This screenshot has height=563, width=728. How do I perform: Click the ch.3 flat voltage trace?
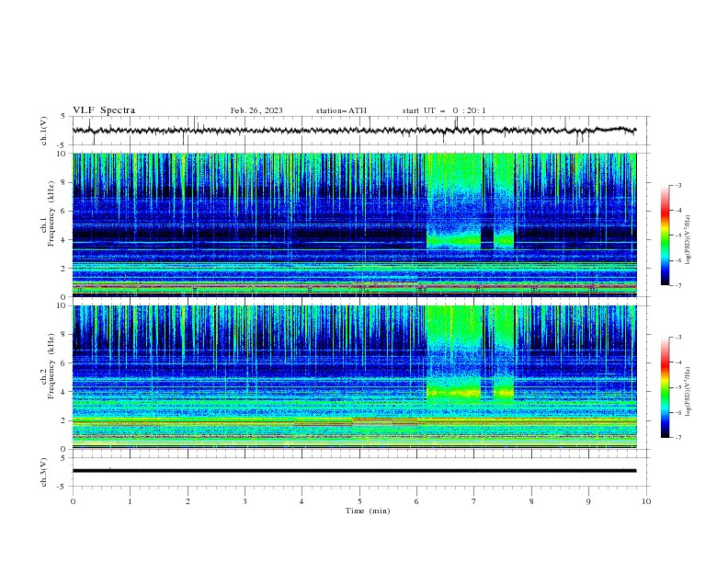[x=354, y=471]
